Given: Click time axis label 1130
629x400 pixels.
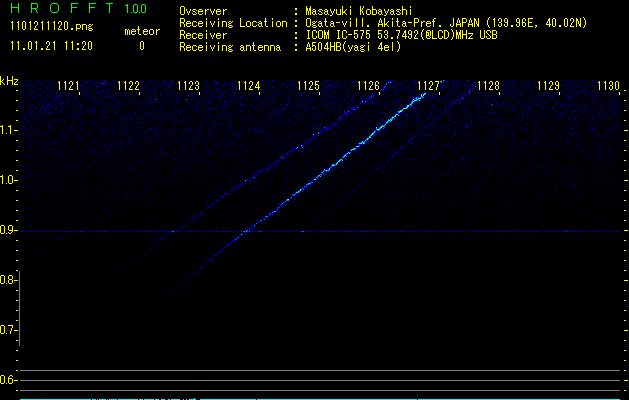Looking at the screenshot, I should pos(608,86).
